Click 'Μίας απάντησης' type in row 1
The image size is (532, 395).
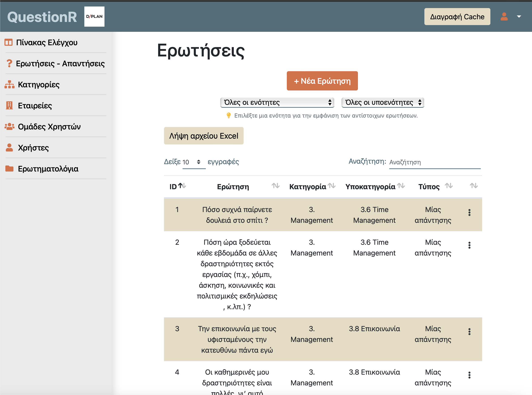[433, 215]
